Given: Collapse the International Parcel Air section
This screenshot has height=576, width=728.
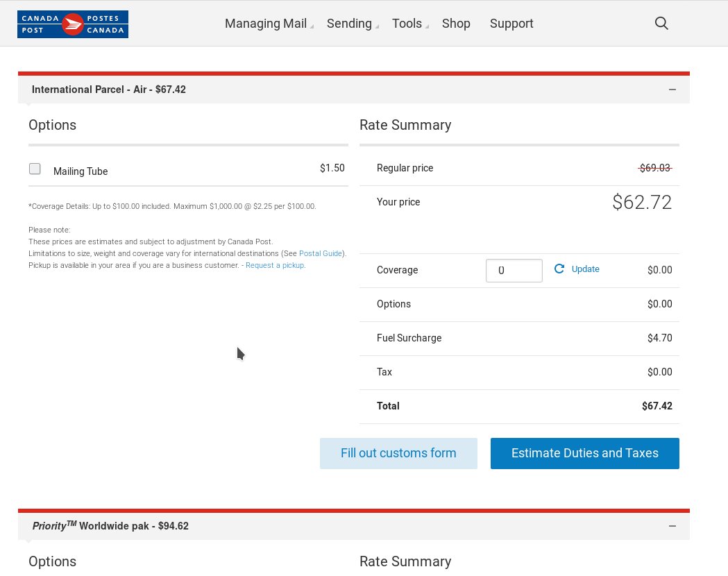Looking at the screenshot, I should pyautogui.click(x=672, y=90).
